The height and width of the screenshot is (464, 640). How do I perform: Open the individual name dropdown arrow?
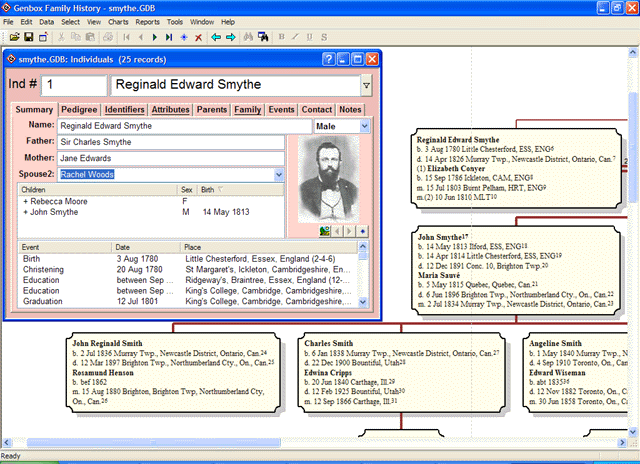click(x=367, y=85)
